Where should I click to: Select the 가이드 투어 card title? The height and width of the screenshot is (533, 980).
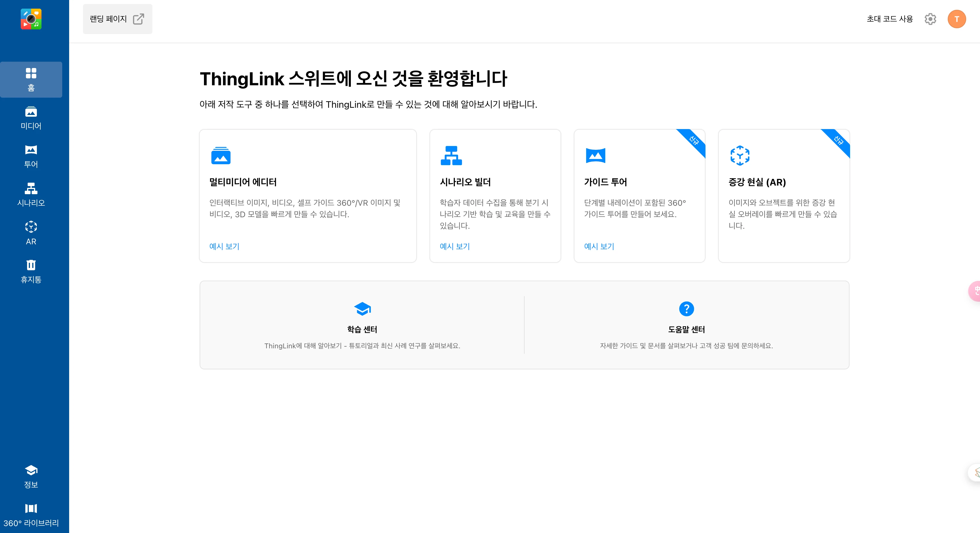pyautogui.click(x=605, y=182)
